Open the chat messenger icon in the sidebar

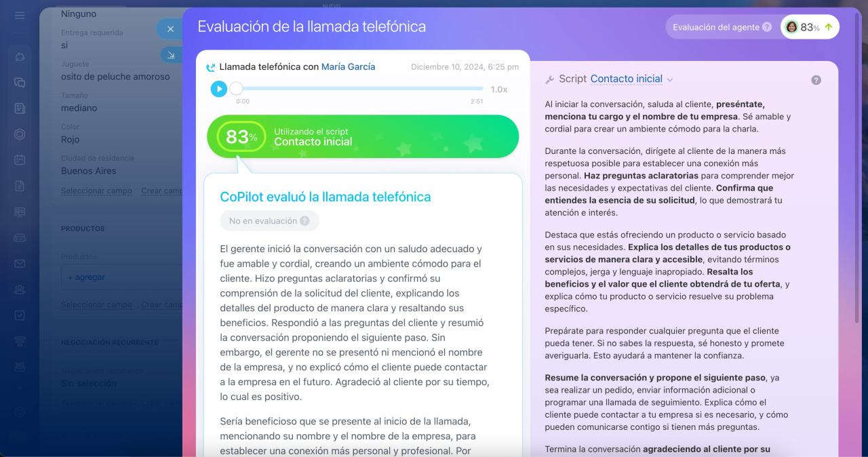[x=20, y=83]
